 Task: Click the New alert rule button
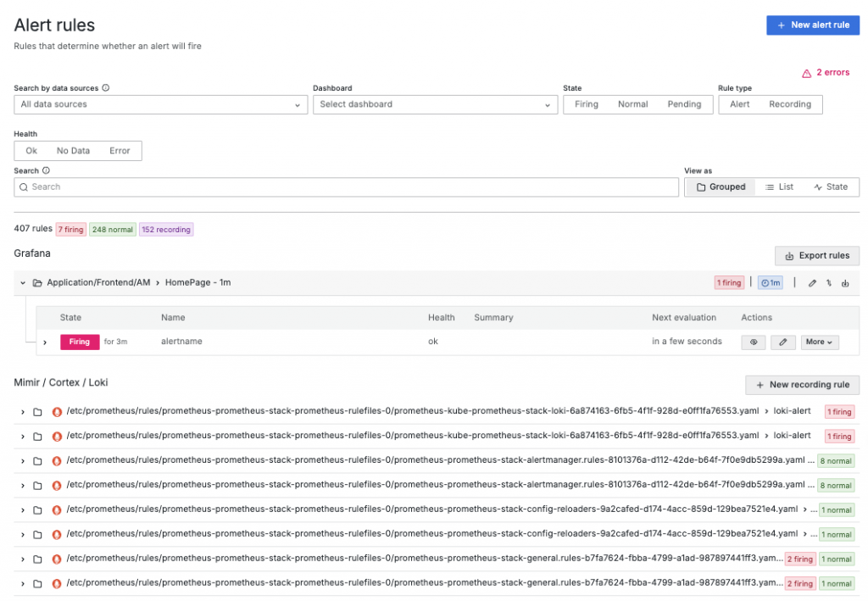(x=812, y=25)
